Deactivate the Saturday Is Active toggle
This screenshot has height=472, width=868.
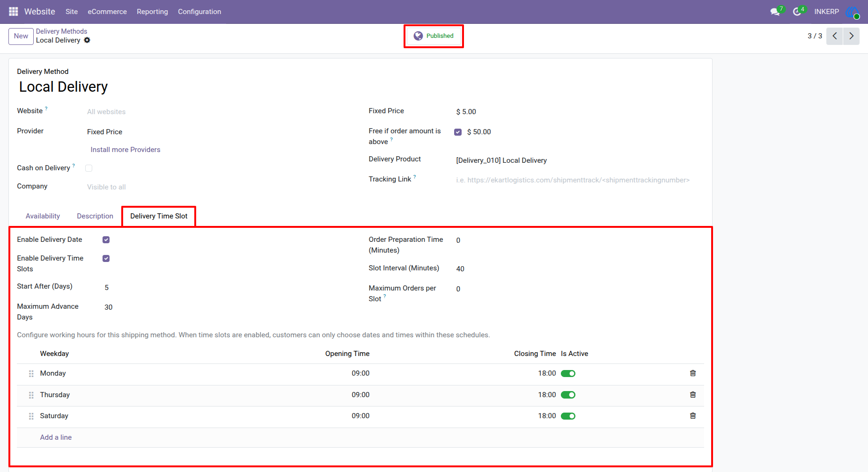(x=568, y=416)
